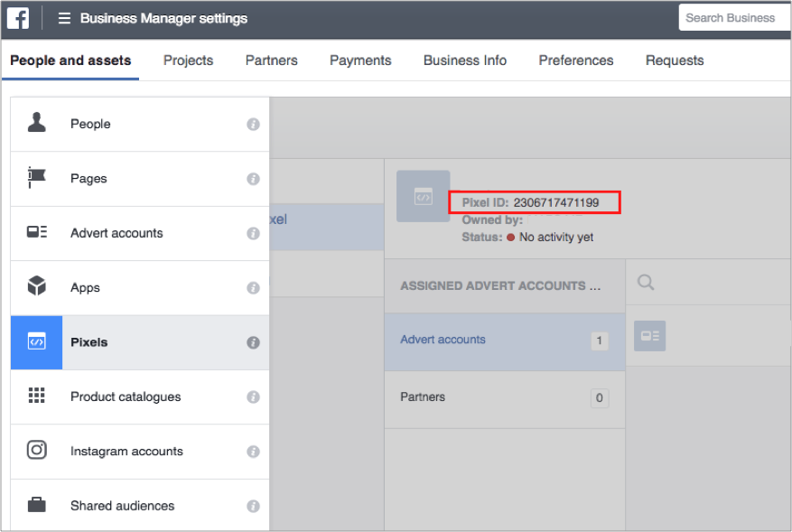This screenshot has height=532, width=792.
Task: Go to the Payments tab
Action: pos(360,61)
